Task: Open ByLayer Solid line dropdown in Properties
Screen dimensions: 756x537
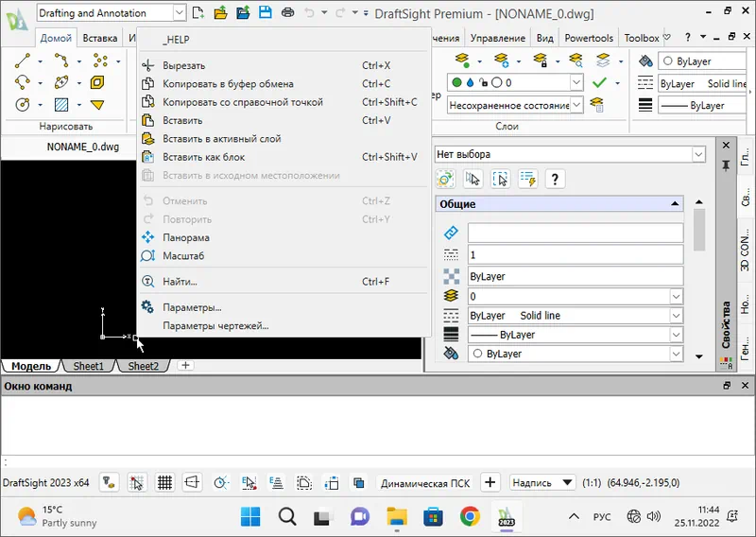Action: coord(676,316)
